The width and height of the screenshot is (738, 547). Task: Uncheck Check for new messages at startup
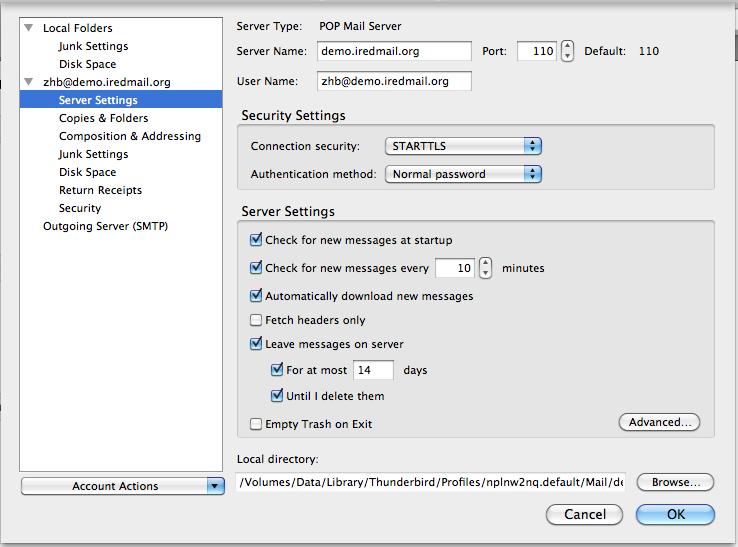(256, 240)
